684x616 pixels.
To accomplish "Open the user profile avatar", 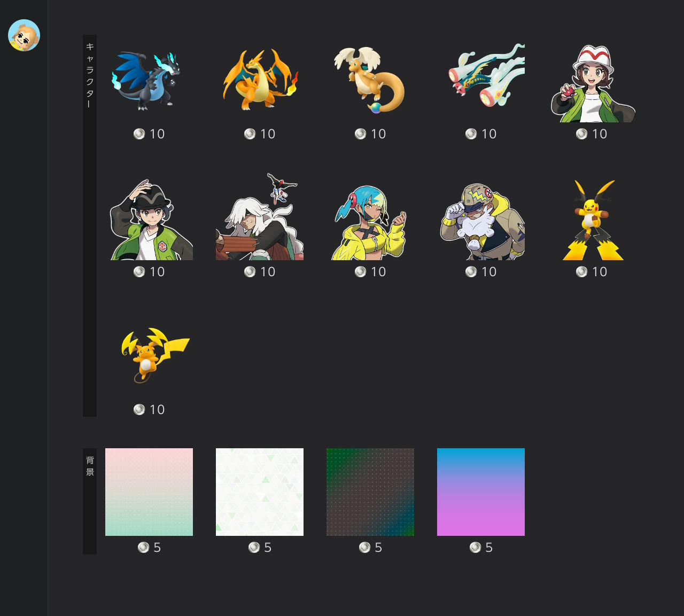I will coord(24,35).
